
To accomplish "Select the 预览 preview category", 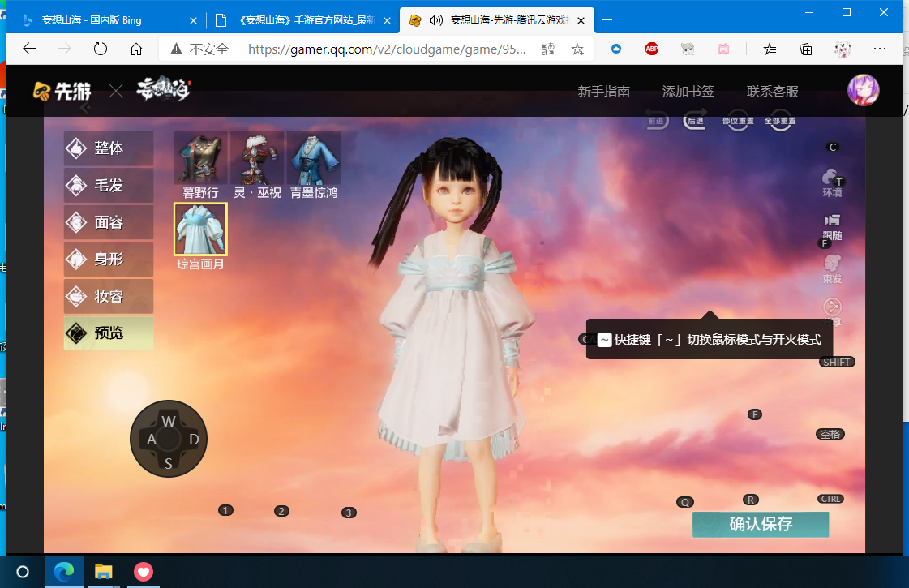I will tap(109, 333).
